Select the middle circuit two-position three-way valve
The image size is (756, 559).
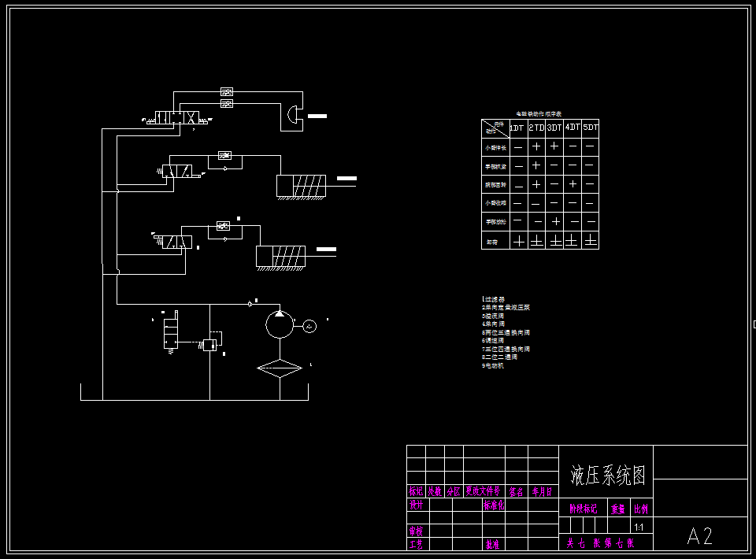coord(177,171)
